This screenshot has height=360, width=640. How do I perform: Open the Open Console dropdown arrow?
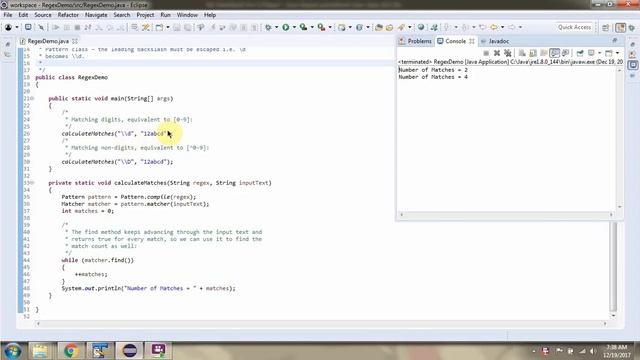coord(617,53)
